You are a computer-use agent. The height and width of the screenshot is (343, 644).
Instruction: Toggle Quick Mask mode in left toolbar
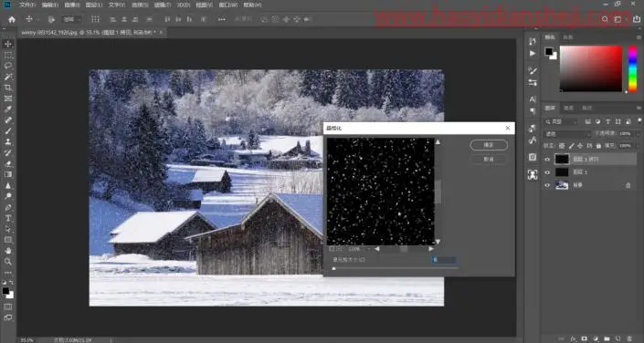point(8,307)
